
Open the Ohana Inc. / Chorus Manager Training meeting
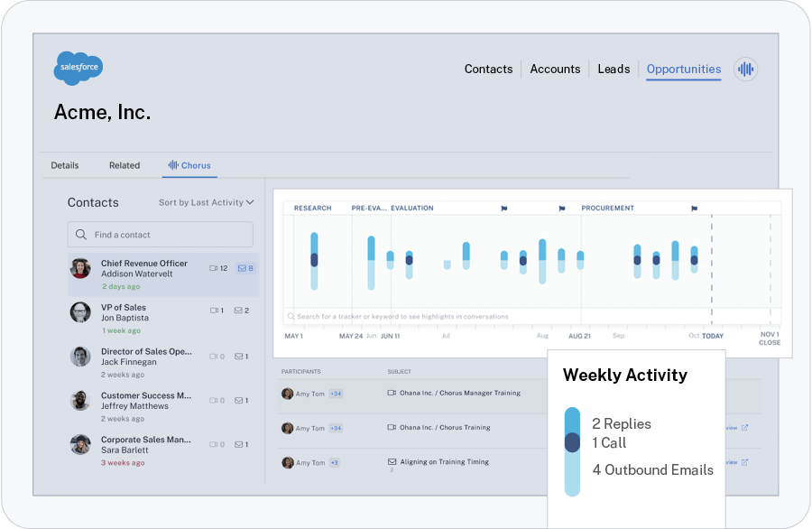point(460,393)
